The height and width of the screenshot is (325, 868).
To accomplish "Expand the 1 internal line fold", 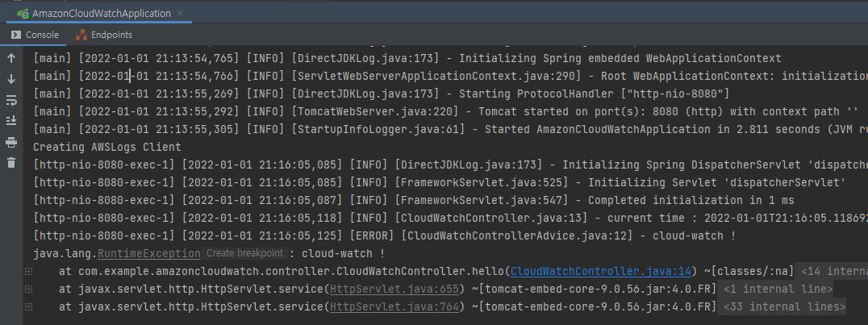I will pyautogui.click(x=778, y=289).
